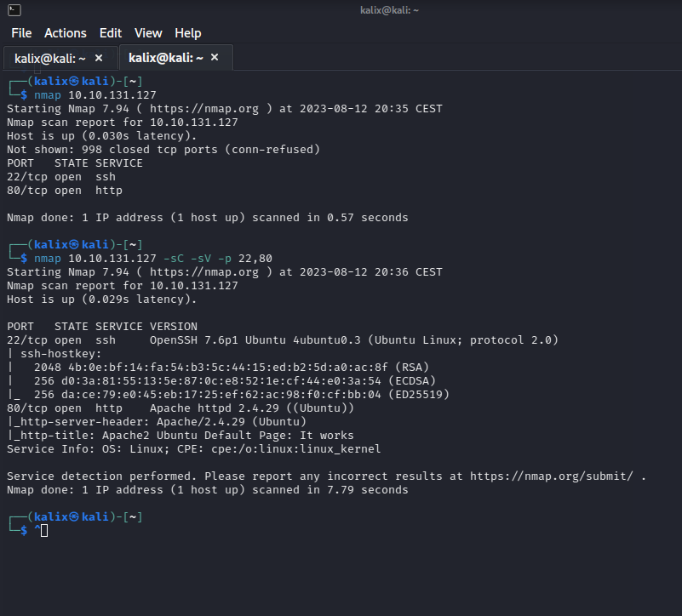The image size is (682, 616).
Task: Open the Help menu
Action: [x=188, y=32]
